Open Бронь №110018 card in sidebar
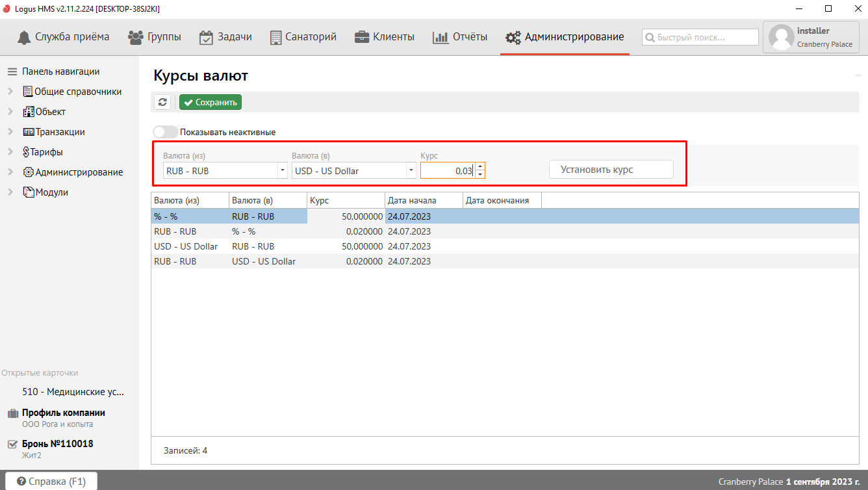This screenshot has width=868, height=490. 57,444
